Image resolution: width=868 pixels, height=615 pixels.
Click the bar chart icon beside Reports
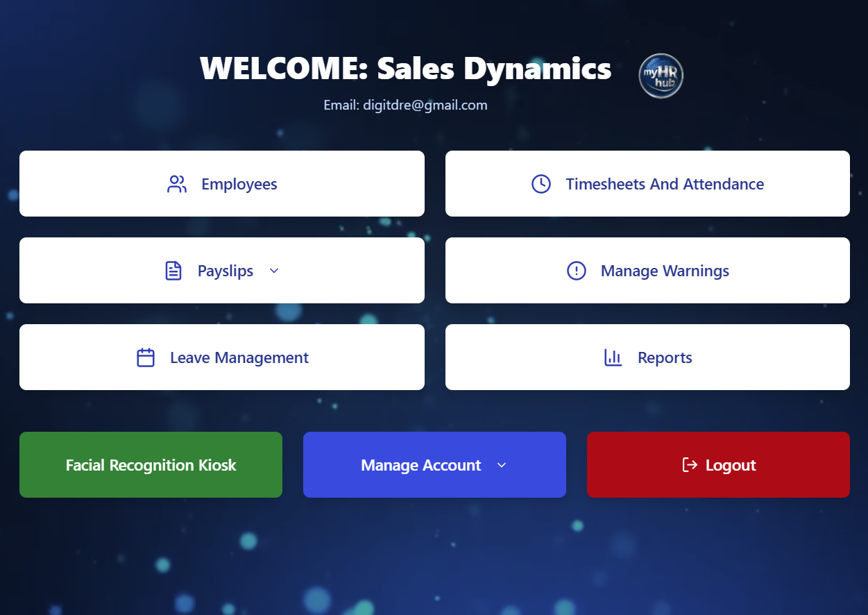(x=613, y=357)
